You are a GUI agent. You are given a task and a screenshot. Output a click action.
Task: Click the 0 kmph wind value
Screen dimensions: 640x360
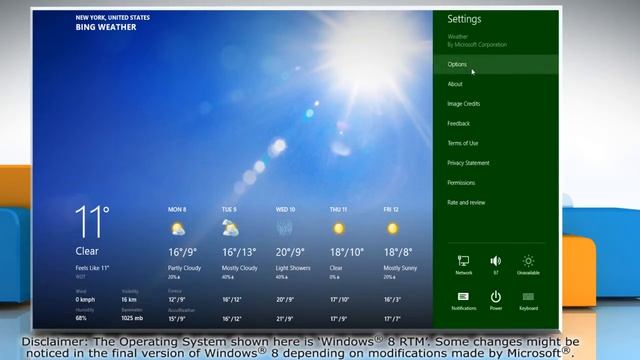pos(85,300)
